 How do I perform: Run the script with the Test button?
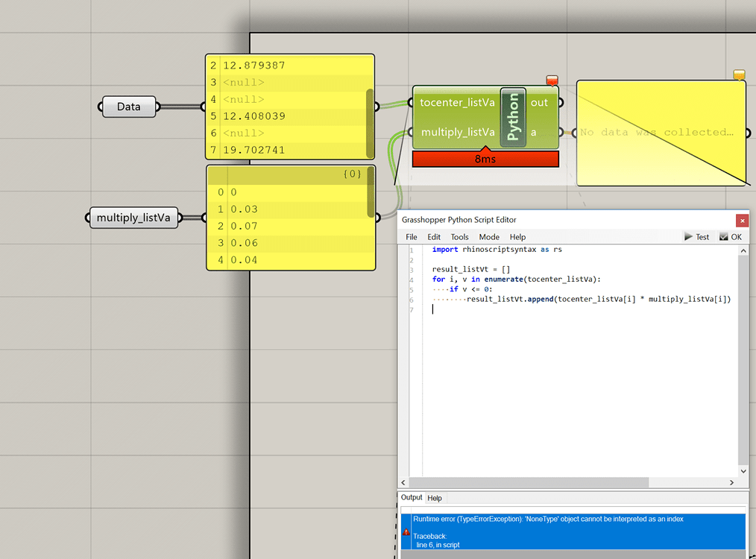696,236
